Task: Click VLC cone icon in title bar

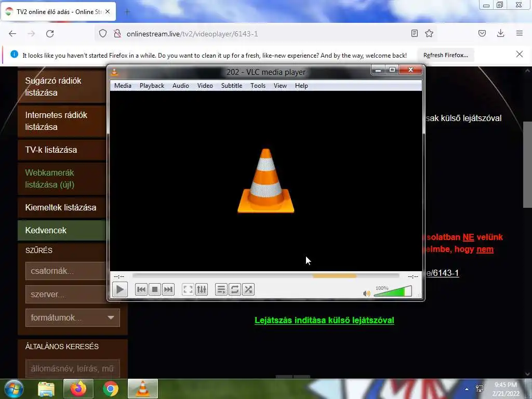Action: pyautogui.click(x=115, y=72)
